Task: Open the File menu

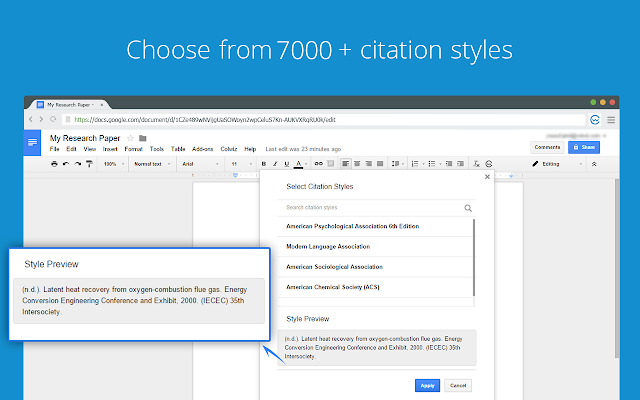Action: click(54, 149)
